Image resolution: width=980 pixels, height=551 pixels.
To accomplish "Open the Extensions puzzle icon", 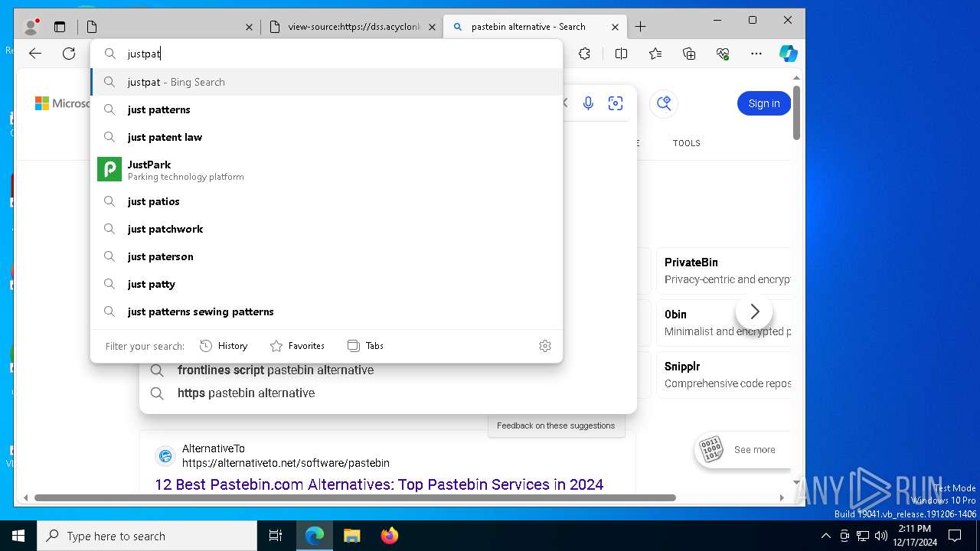I will [585, 54].
